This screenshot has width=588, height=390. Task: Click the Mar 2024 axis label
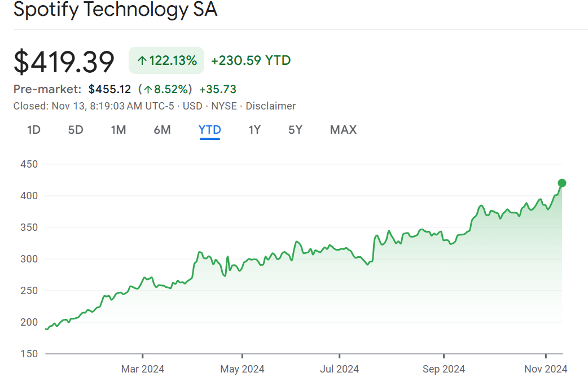click(x=143, y=369)
